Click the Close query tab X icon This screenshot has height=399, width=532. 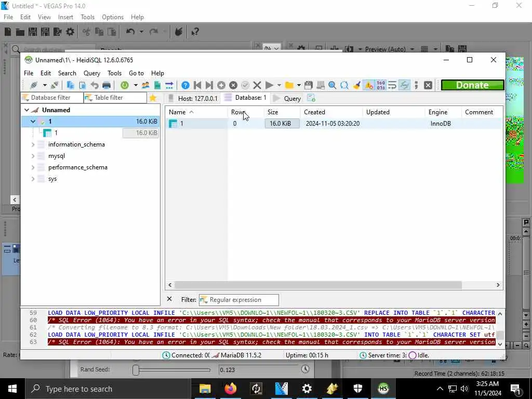pyautogui.click(x=428, y=85)
